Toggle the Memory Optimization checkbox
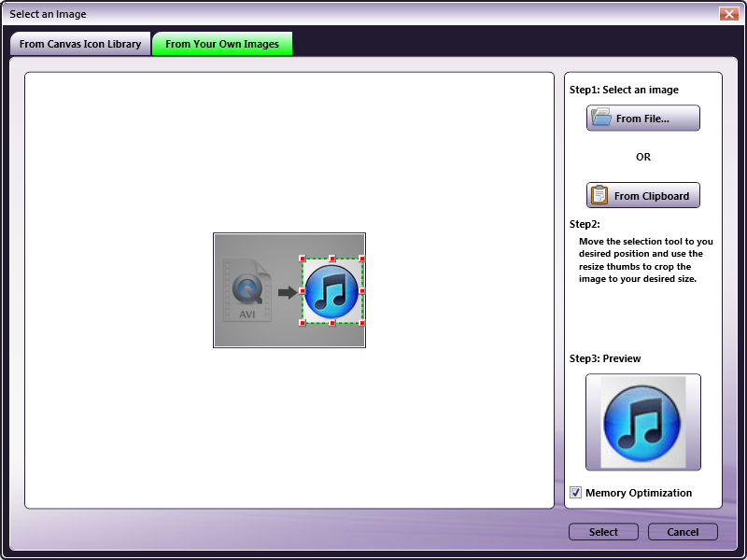 575,493
